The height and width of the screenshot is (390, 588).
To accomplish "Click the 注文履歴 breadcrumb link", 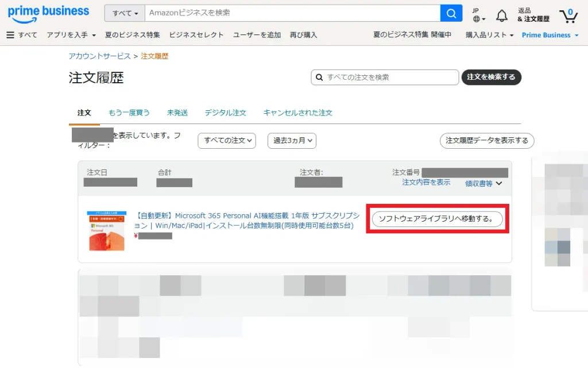I will [x=154, y=56].
